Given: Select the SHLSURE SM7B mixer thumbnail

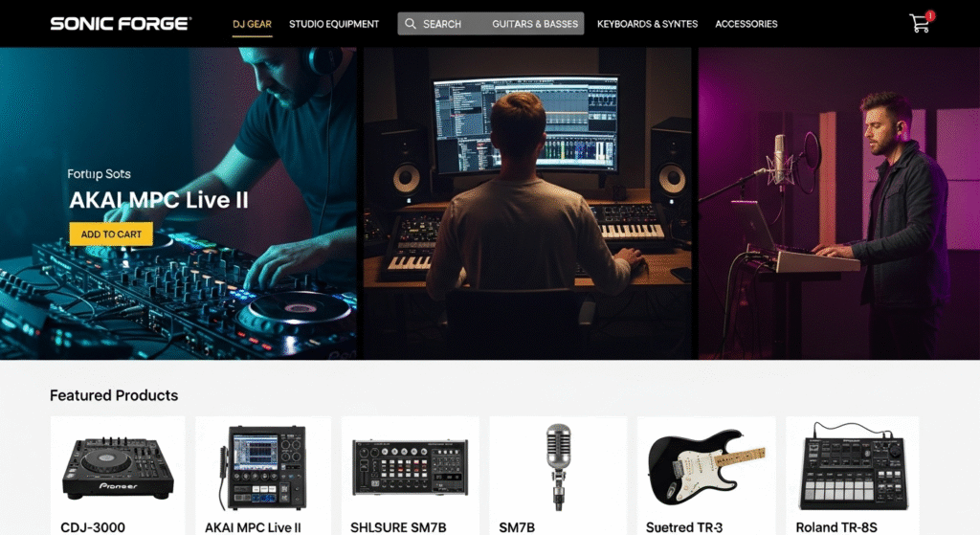Looking at the screenshot, I should [410, 467].
